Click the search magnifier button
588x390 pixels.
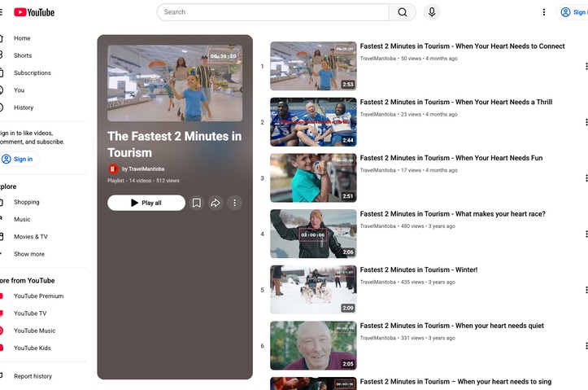point(403,12)
